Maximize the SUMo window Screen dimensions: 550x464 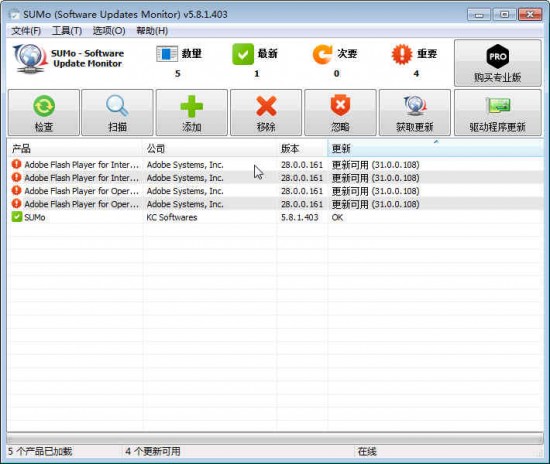(504, 15)
